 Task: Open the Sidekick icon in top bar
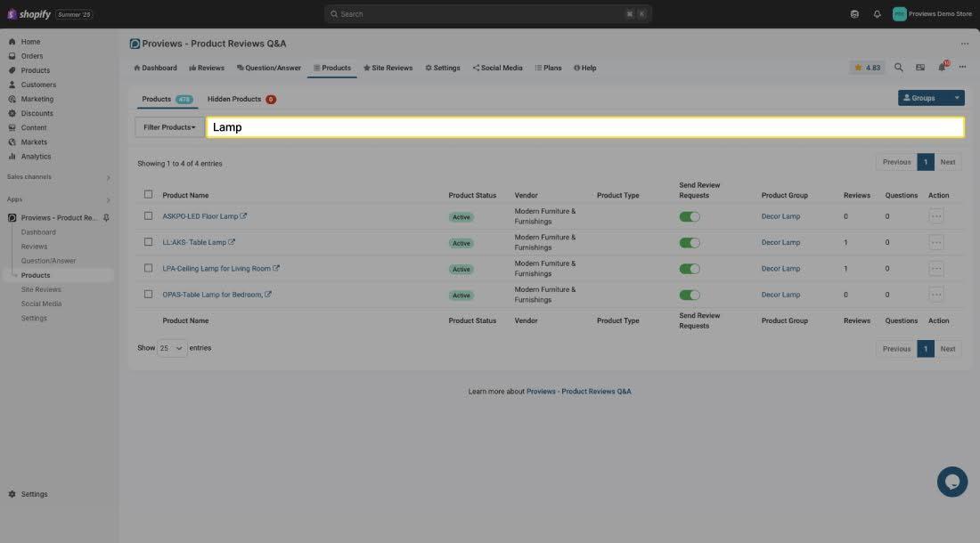click(x=854, y=14)
